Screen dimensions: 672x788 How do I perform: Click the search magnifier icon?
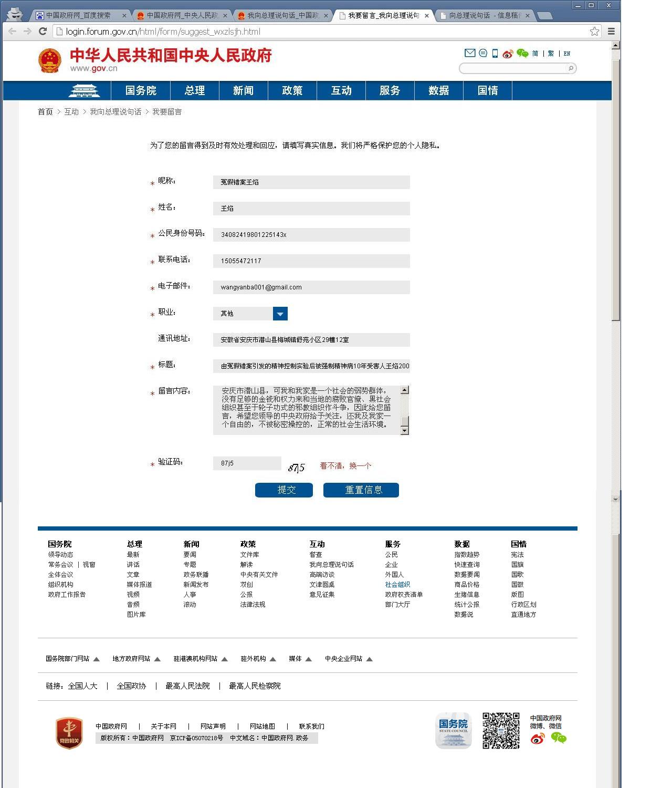pos(571,68)
